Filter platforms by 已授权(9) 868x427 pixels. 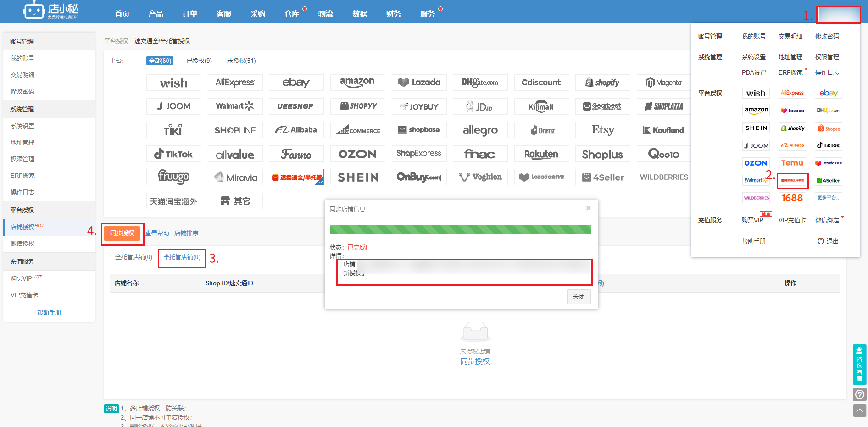click(x=199, y=61)
